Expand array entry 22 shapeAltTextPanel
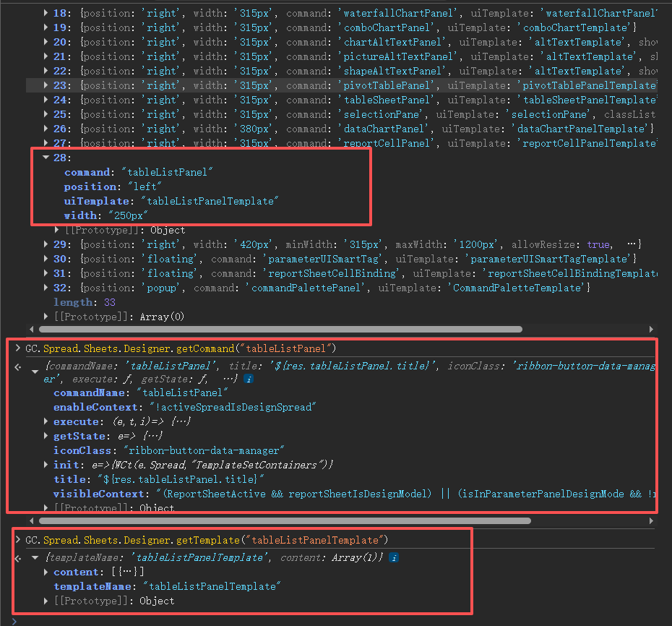The width and height of the screenshot is (672, 626). (x=46, y=71)
